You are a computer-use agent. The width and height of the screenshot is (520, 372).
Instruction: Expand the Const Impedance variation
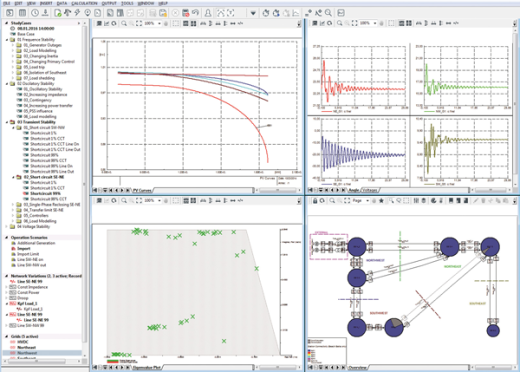click(x=6, y=287)
